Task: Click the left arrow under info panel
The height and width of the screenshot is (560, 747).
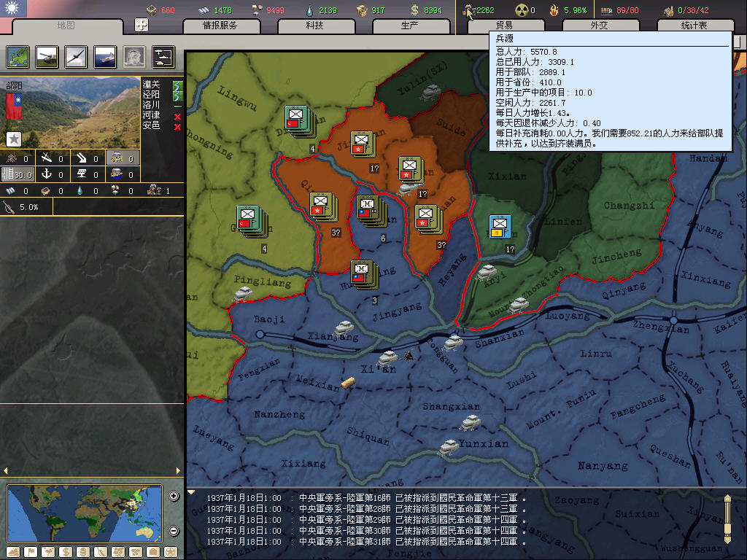Action: [6, 470]
